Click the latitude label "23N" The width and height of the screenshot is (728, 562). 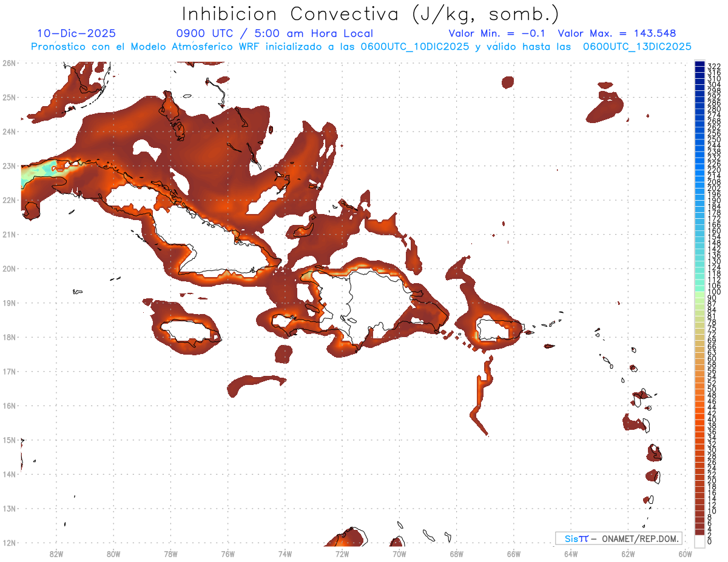(9, 166)
